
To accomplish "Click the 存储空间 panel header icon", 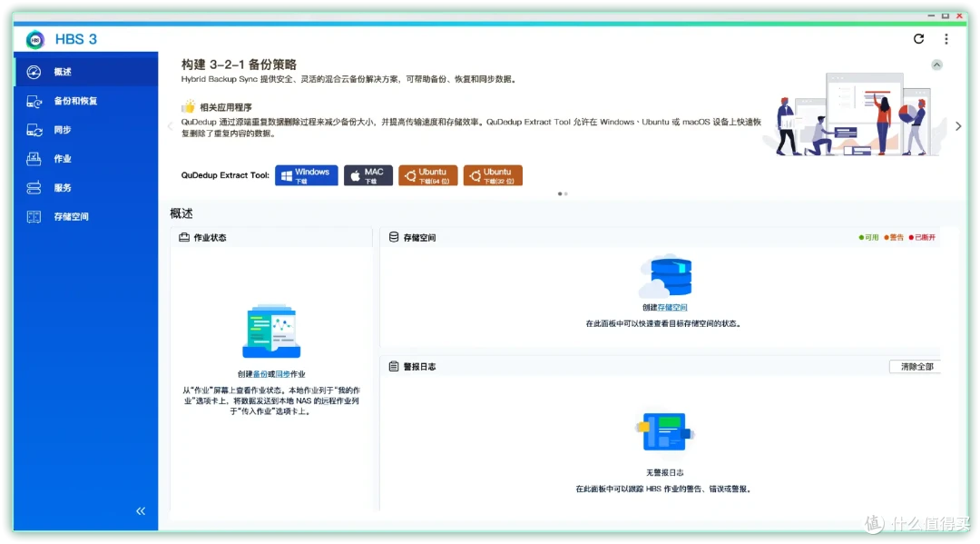I will tap(394, 237).
